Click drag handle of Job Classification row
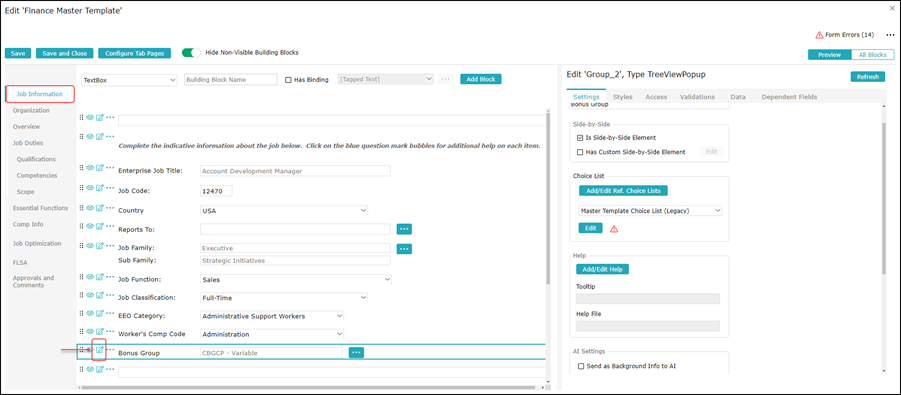 82,294
